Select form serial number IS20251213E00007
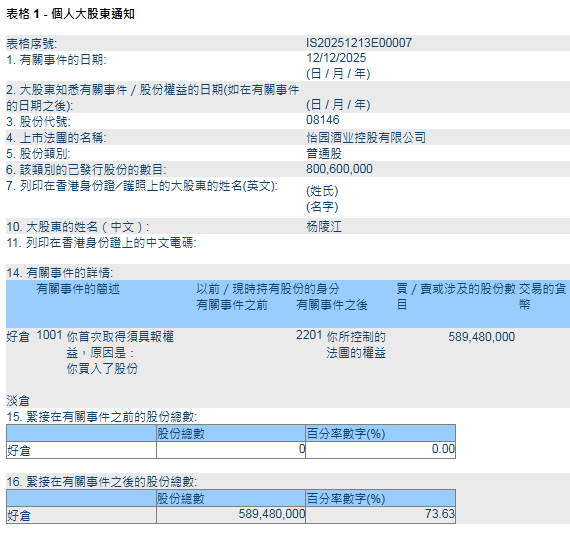570x535 pixels. click(359, 43)
